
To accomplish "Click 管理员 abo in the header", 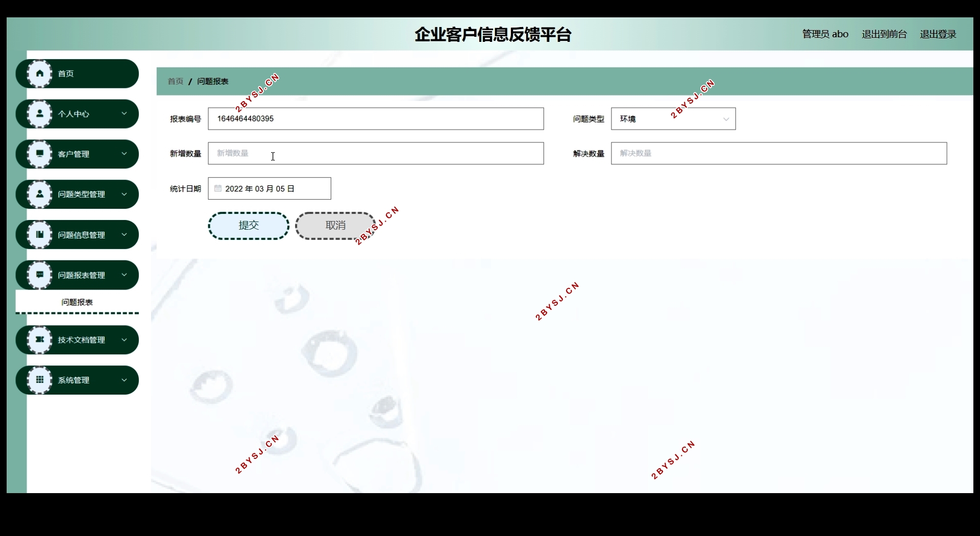I will (x=825, y=34).
